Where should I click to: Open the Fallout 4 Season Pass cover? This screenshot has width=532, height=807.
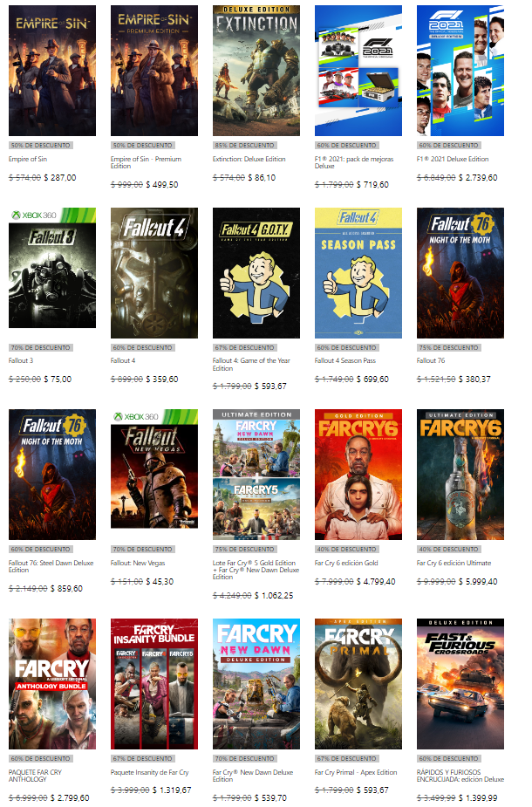358,273
